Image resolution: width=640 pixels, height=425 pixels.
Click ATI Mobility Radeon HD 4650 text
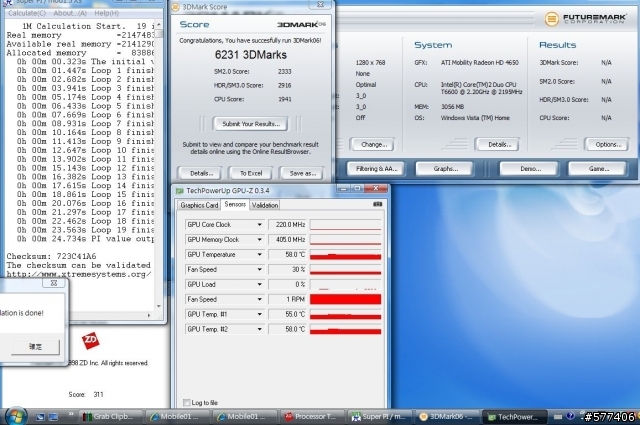pos(479,62)
